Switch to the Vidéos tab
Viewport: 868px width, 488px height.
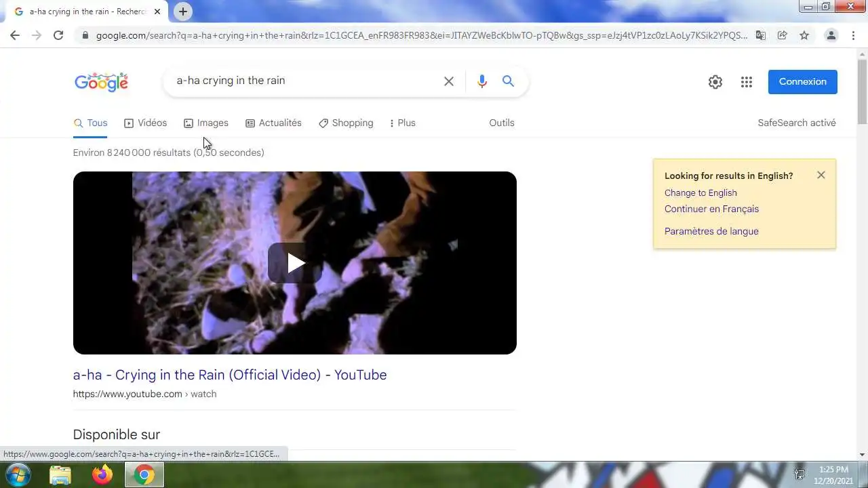(146, 123)
